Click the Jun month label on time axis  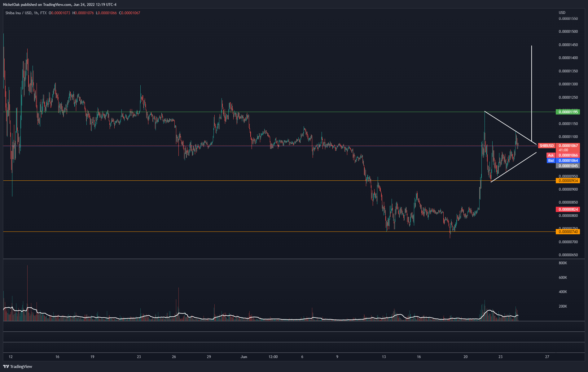pyautogui.click(x=244, y=357)
